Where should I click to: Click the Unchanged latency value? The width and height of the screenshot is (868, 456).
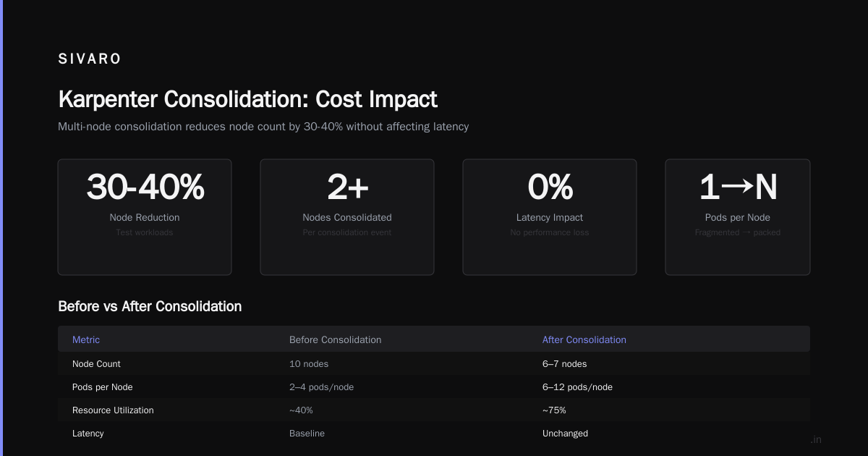point(565,434)
